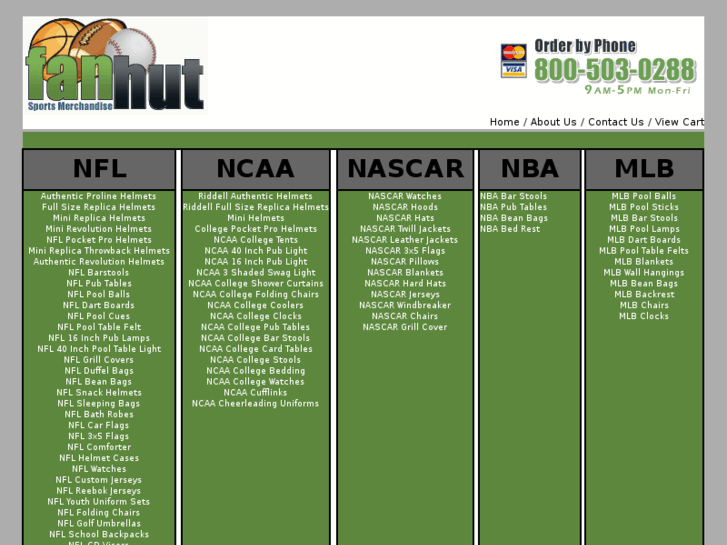View NASCAR Twill Jackets
Viewport: 727px width, 545px height.
tap(405, 229)
